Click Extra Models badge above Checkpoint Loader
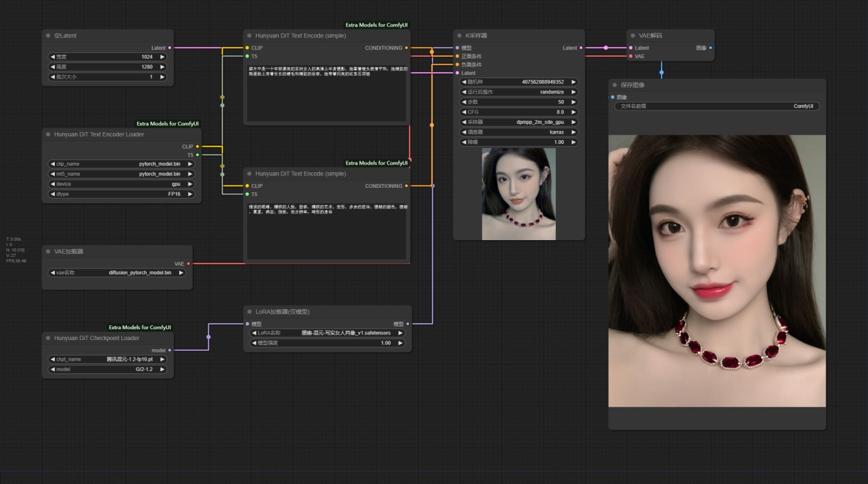Viewport: 868px width, 484px height. point(140,327)
